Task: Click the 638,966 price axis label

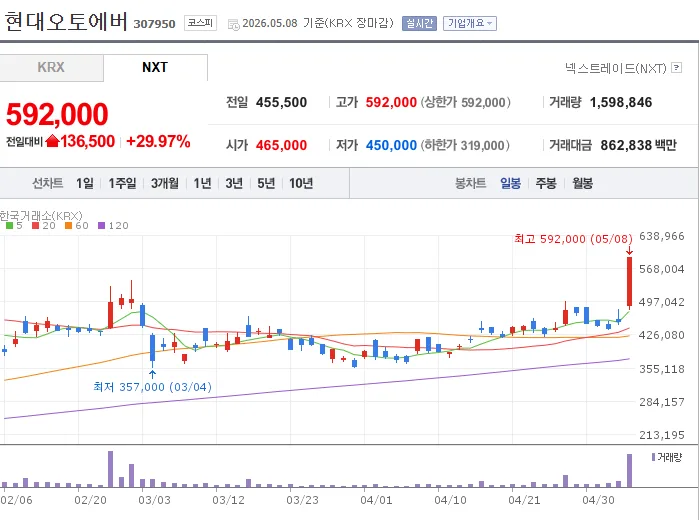Action: point(662,236)
